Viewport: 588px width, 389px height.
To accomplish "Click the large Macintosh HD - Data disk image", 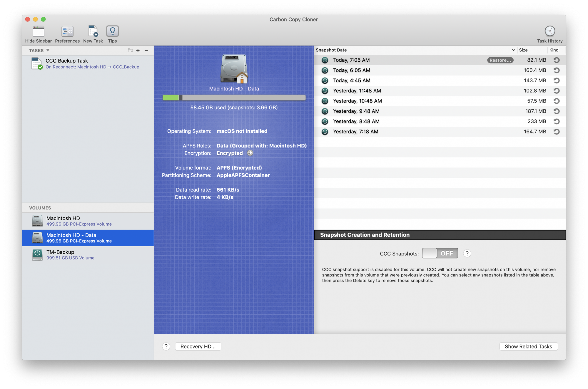I will click(x=234, y=69).
